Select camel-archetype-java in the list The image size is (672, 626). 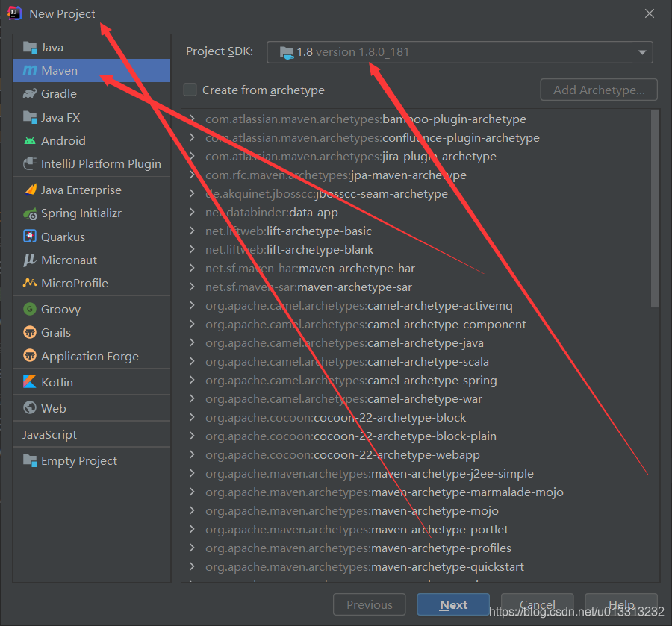coord(344,343)
